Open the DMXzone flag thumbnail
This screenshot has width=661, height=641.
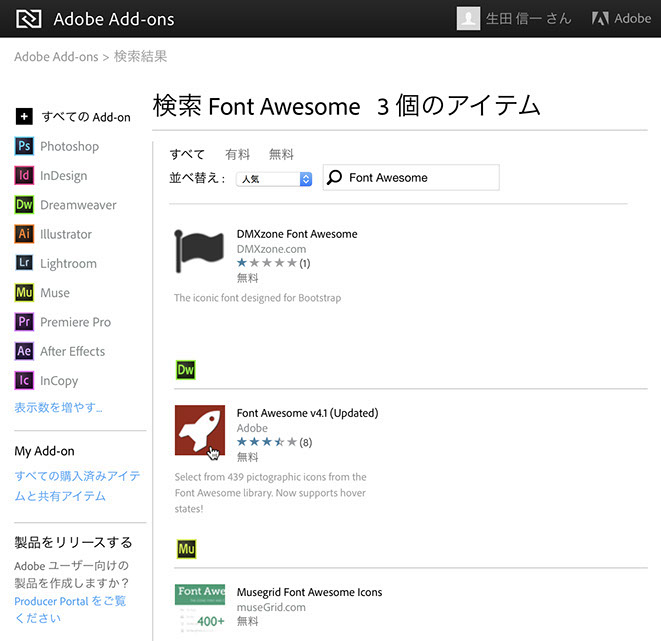(199, 252)
